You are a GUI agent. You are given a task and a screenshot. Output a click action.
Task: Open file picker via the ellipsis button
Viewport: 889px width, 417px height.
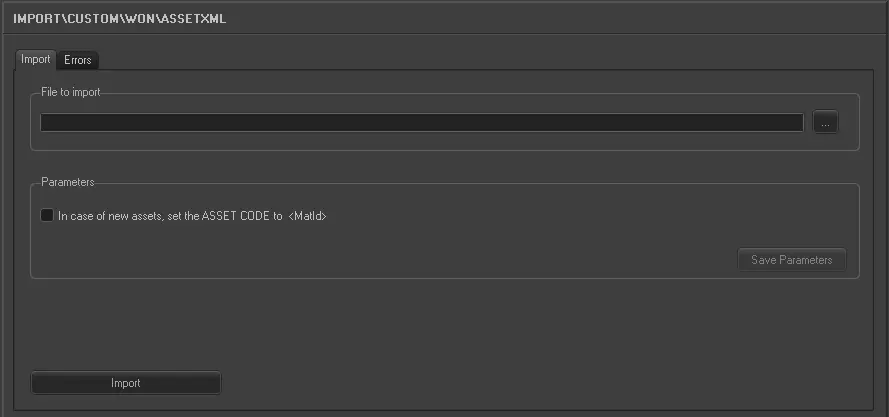coord(825,122)
